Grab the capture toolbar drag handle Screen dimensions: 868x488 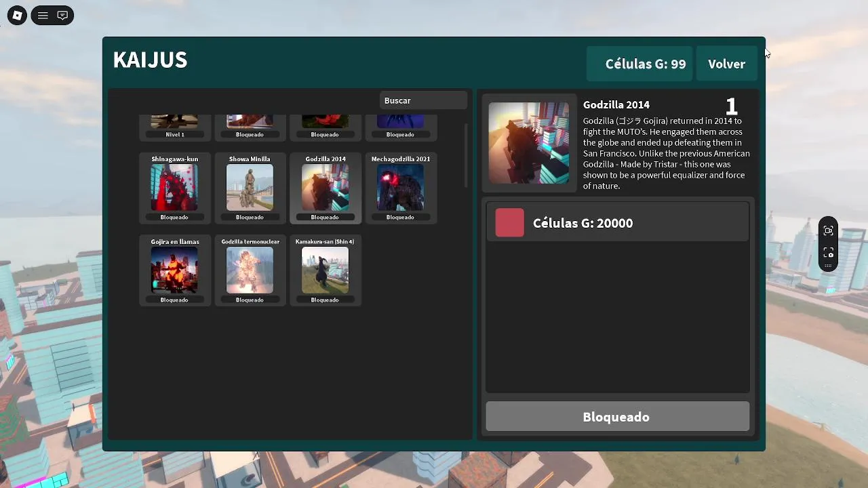click(828, 266)
